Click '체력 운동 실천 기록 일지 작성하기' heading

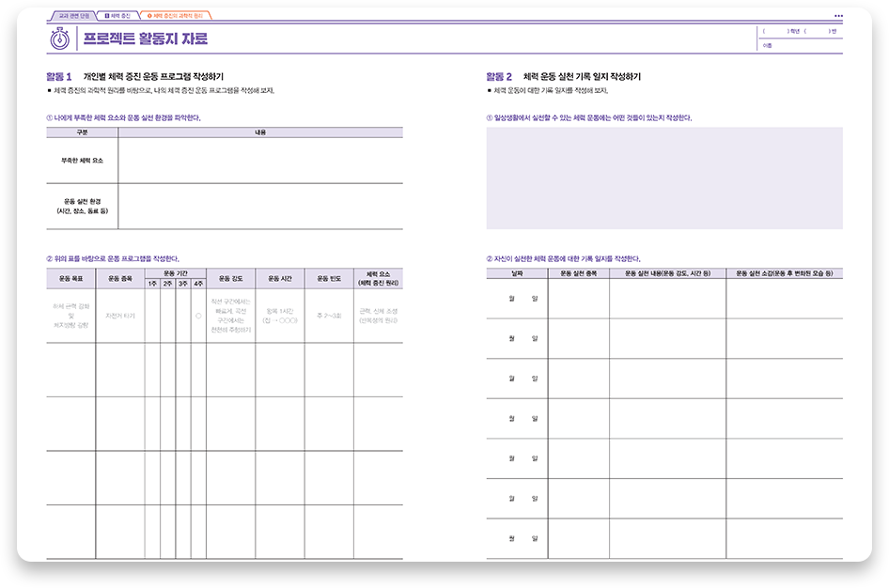click(582, 76)
